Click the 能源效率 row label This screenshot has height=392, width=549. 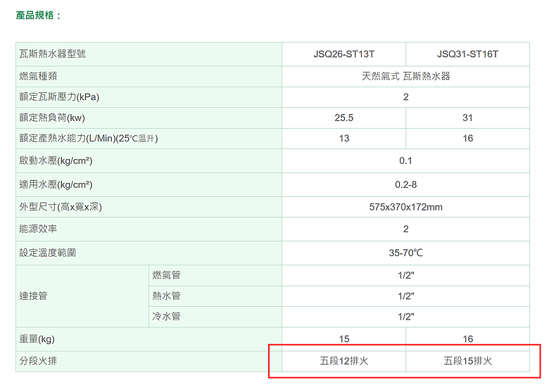coord(38,229)
